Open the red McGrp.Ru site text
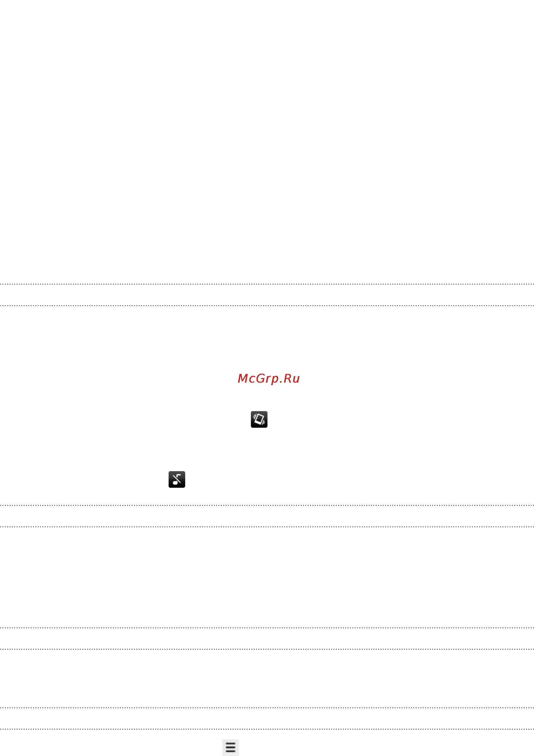Viewport: 534px width, 756px height. [x=268, y=379]
